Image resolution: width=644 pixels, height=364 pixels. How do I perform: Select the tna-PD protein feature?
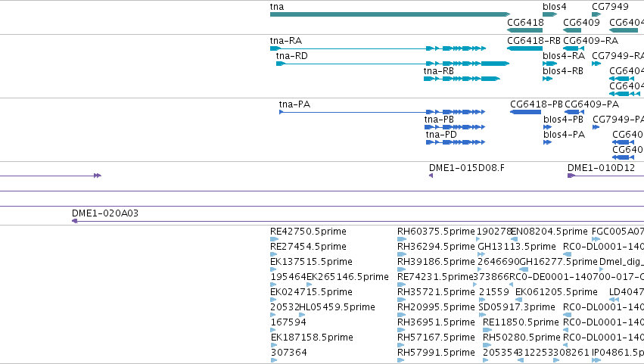point(456,142)
